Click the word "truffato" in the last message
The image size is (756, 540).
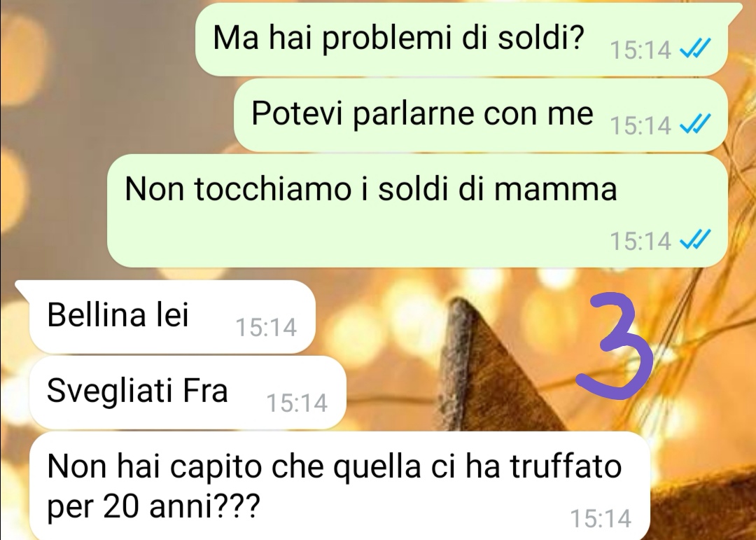point(566,466)
